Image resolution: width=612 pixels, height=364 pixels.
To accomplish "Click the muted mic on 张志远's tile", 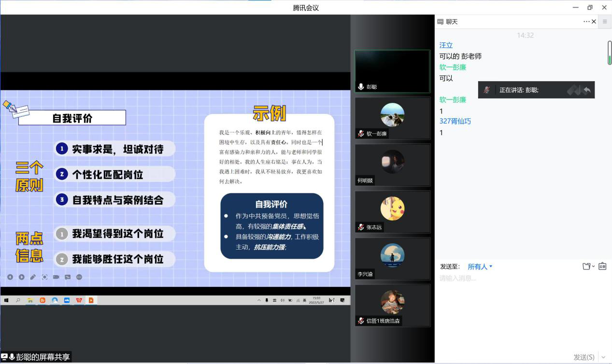I will click(361, 227).
